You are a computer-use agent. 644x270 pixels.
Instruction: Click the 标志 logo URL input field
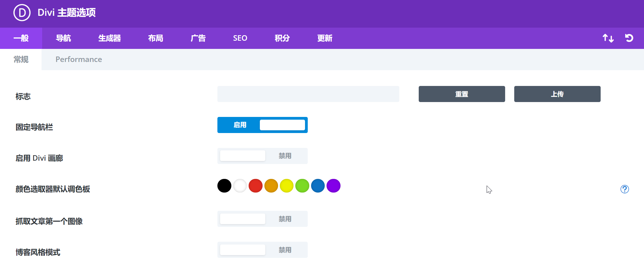(x=308, y=94)
